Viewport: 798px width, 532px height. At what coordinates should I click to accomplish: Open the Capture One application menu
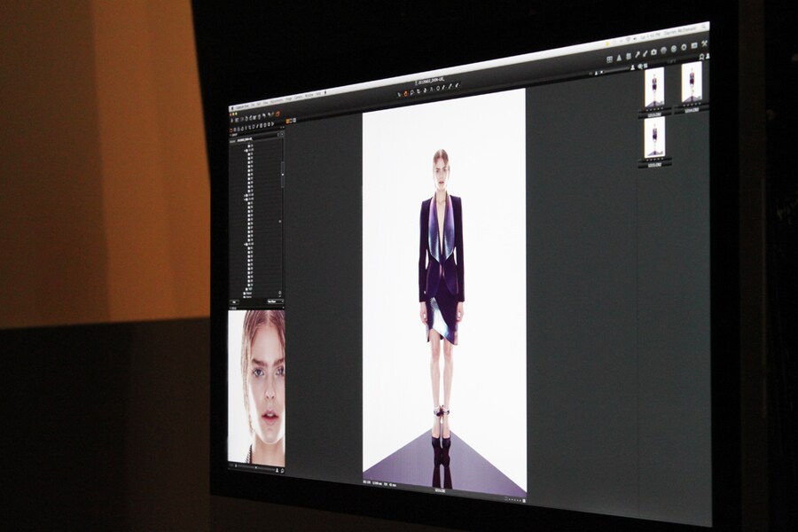[242, 106]
